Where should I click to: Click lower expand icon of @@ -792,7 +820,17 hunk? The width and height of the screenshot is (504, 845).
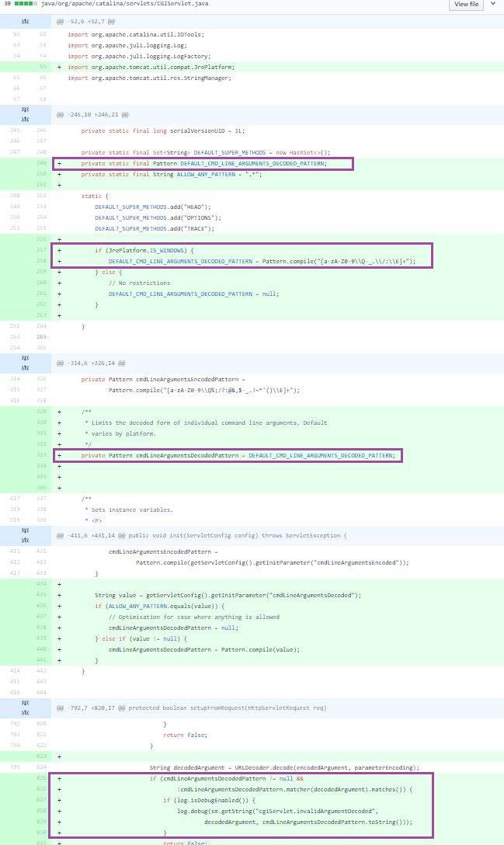pos(26,712)
